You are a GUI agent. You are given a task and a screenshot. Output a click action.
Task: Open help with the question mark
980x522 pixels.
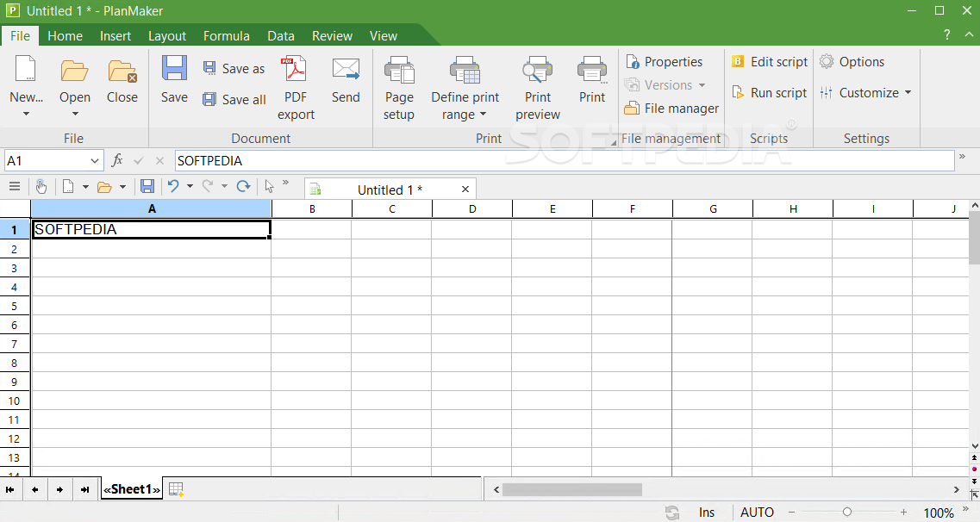(x=947, y=35)
